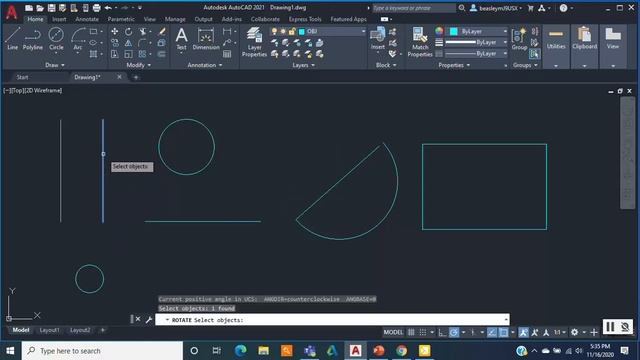Viewport: 640px width, 360px height.
Task: Activate the Move tool in Modify panel
Action: (115, 31)
